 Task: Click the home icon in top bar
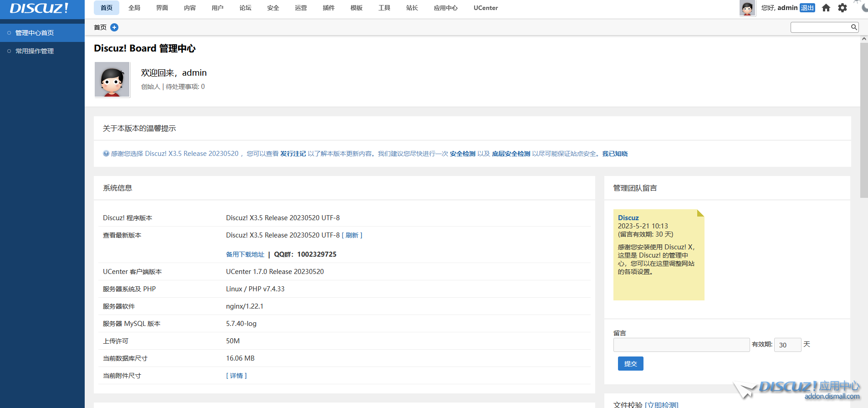826,8
